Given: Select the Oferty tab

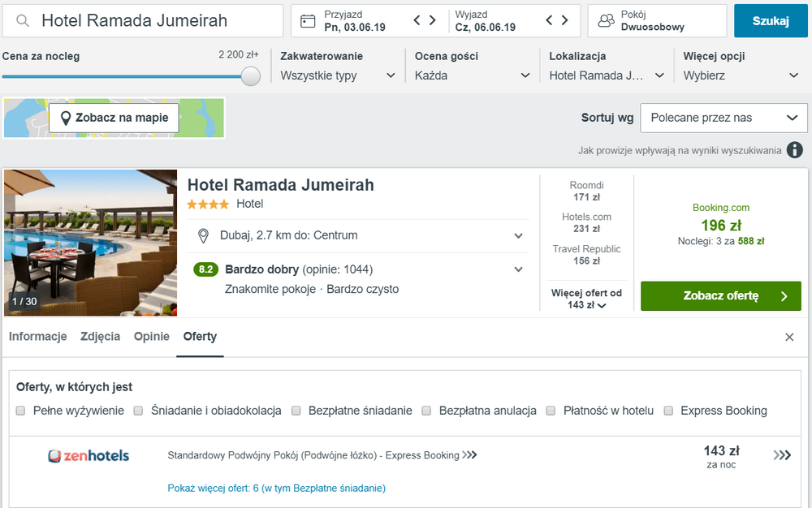Looking at the screenshot, I should click(200, 337).
